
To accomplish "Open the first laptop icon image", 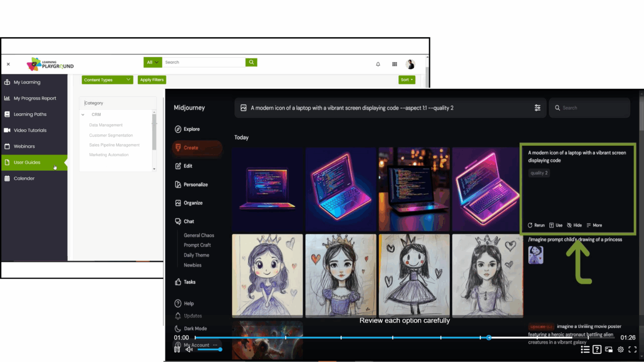I will point(267,189).
